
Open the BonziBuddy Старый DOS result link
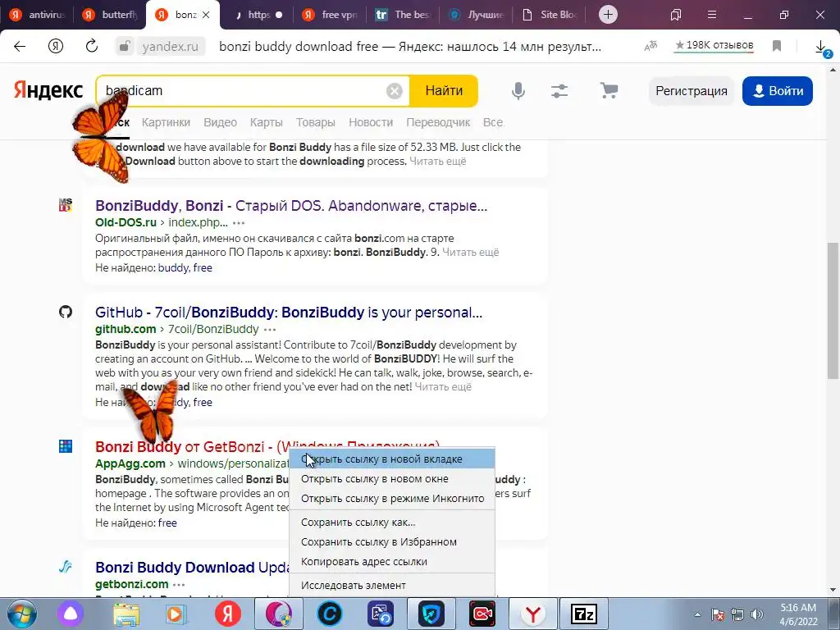(x=291, y=206)
